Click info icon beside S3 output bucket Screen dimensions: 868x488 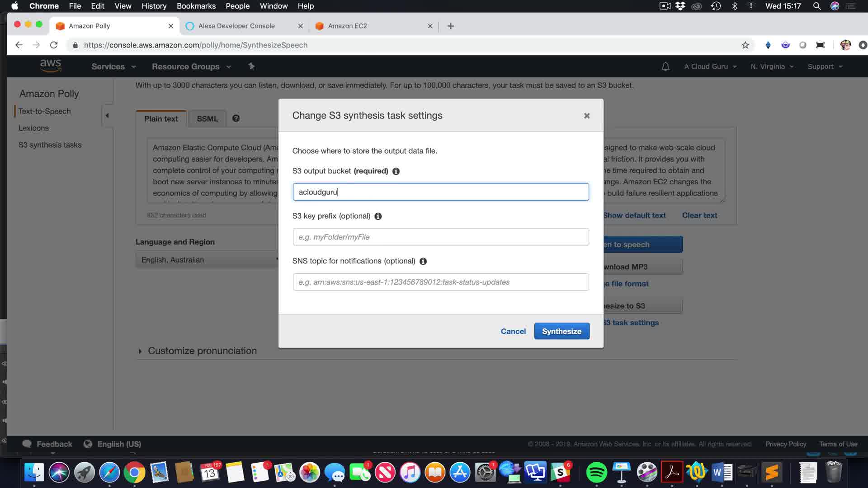pos(396,171)
